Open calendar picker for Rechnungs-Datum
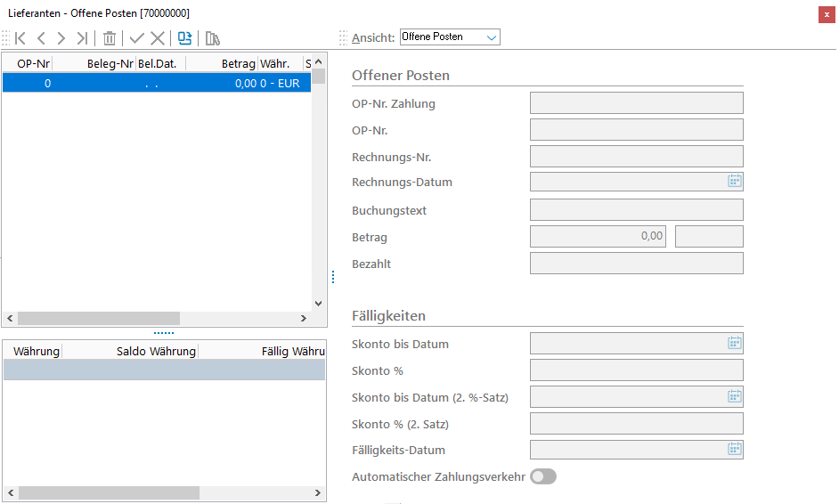The width and height of the screenshot is (839, 504). click(x=735, y=182)
